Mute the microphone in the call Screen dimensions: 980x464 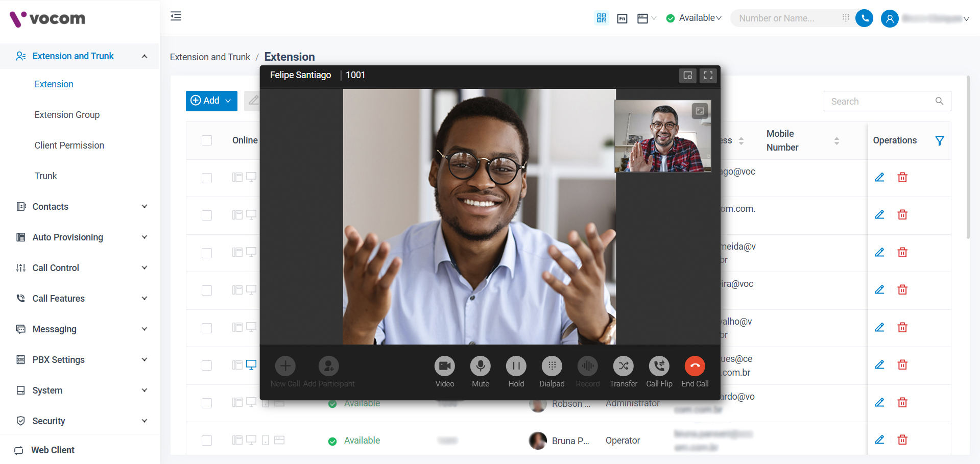[x=480, y=366]
